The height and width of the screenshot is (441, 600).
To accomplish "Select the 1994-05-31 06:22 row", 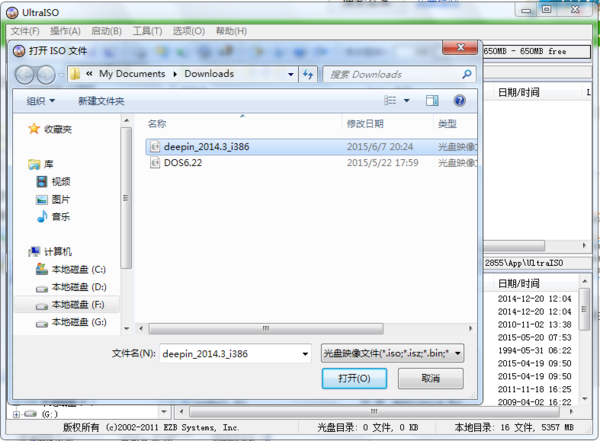I will [x=534, y=350].
